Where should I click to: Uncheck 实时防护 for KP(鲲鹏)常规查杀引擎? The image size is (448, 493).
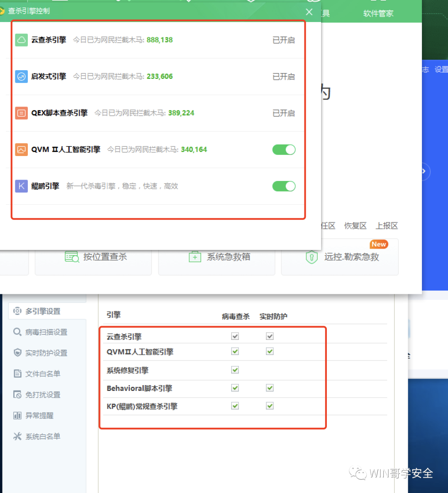[x=270, y=406]
